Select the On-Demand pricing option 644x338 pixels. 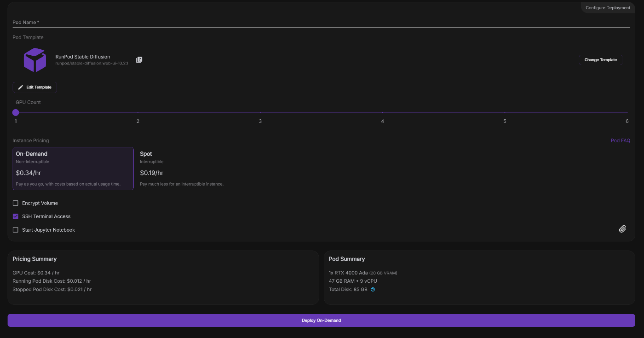coord(73,169)
